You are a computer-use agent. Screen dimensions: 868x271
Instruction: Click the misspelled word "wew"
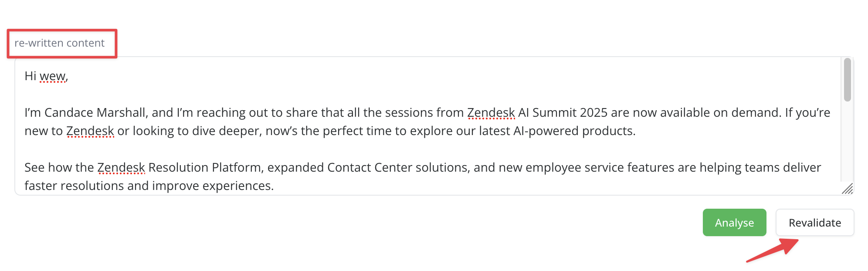click(x=52, y=77)
